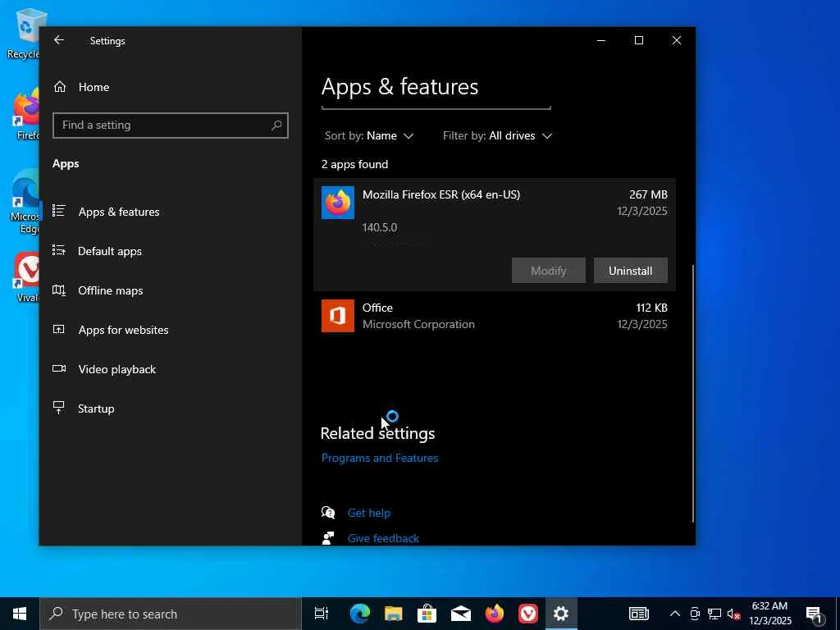Show hidden tray icons chevron
The image size is (840, 630).
coord(675,614)
